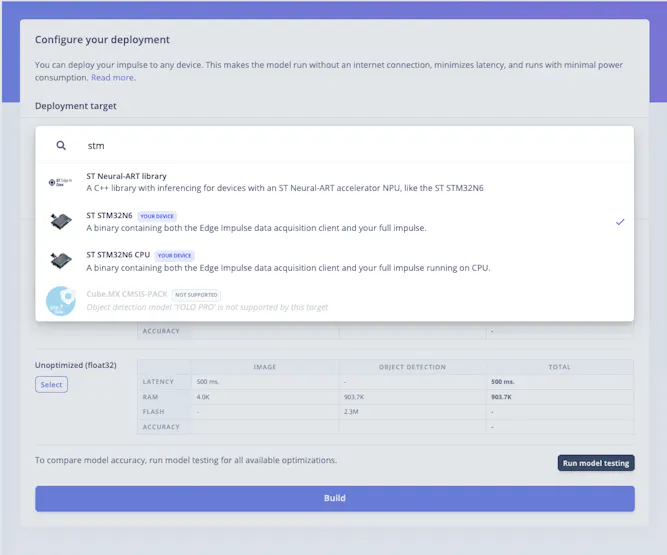Click the ACCURACY label in the float32 table

pos(161,427)
